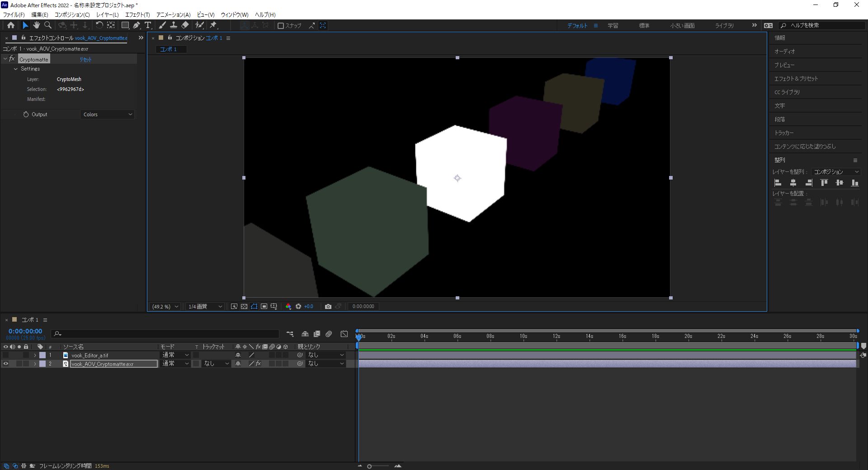868x470 pixels.
Task: Take a snapshot with camera icon
Action: [328, 306]
